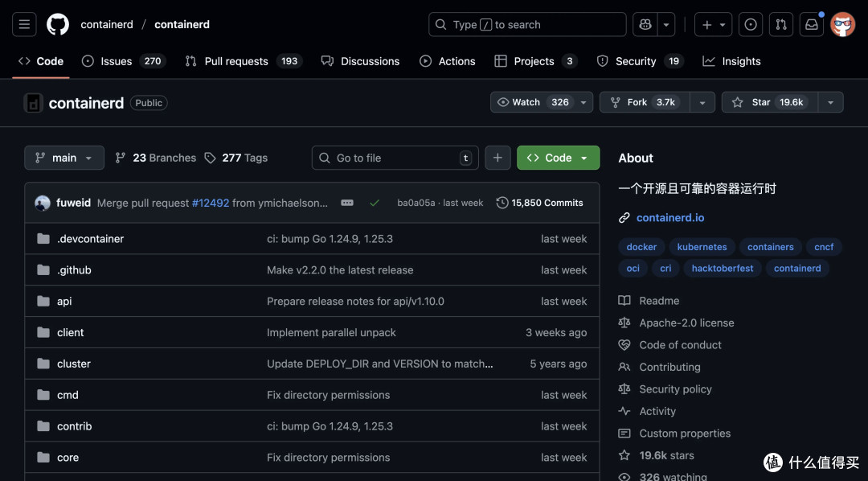Screen dimensions: 868x481
Task: Click the hacktoberfest topic tag
Action: coord(723,268)
